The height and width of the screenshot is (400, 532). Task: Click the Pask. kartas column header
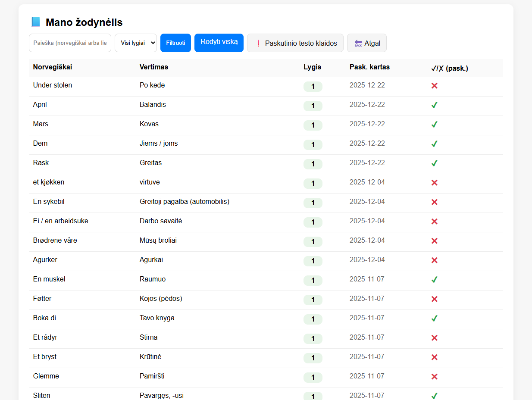pos(369,67)
